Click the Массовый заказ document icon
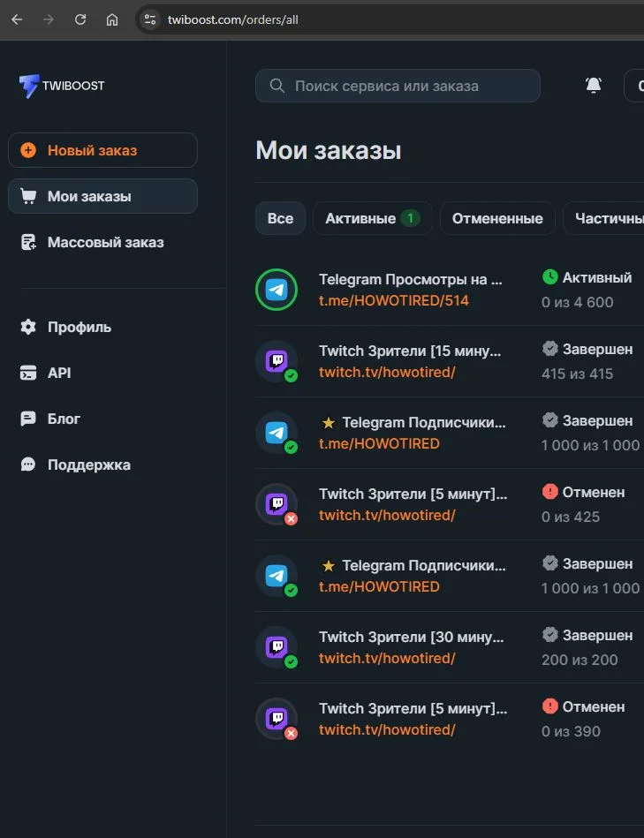The width and height of the screenshot is (644, 838). click(28, 242)
